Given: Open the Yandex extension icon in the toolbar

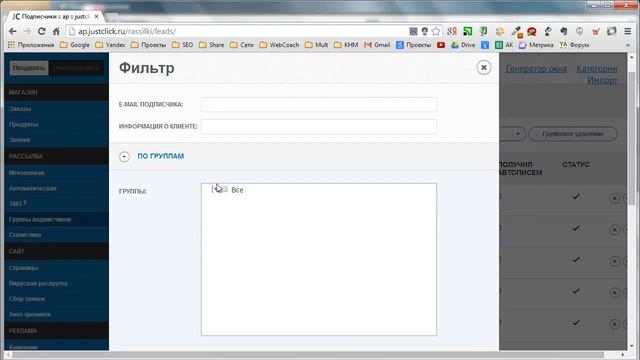Looking at the screenshot, I should 451,31.
